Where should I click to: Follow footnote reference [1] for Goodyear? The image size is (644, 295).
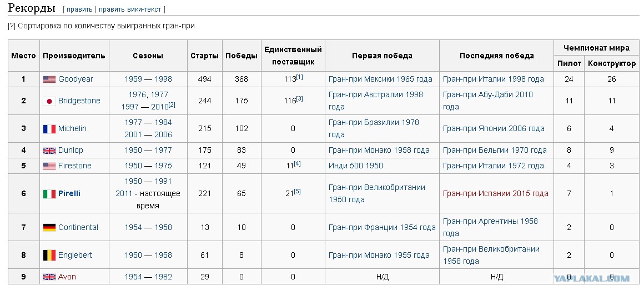point(299,77)
